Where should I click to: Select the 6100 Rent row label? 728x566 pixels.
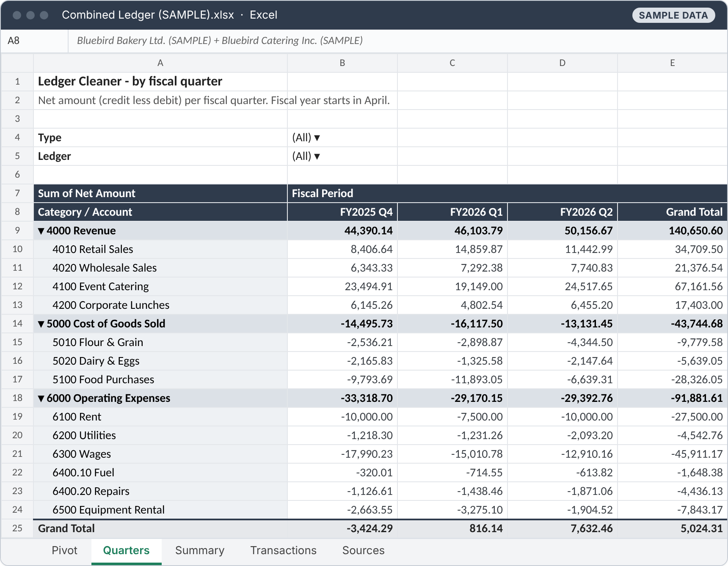point(160,417)
